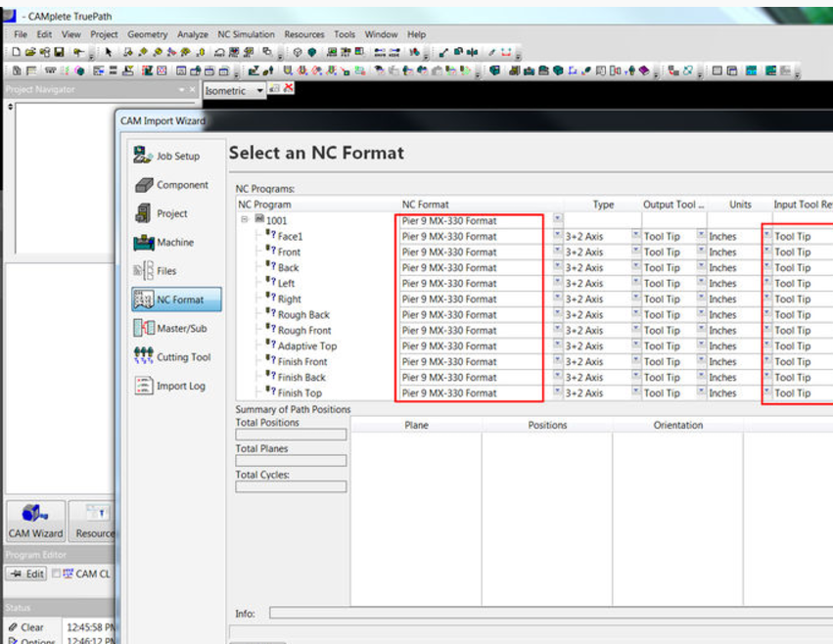
Task: Click '3+2 Axis' in Finish Front row
Action: tap(583, 362)
